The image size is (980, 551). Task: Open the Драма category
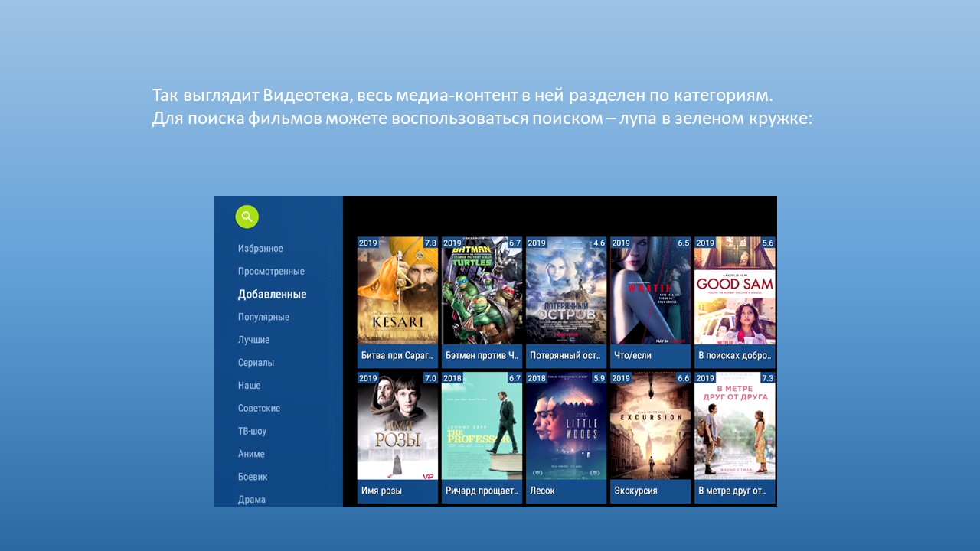[252, 500]
